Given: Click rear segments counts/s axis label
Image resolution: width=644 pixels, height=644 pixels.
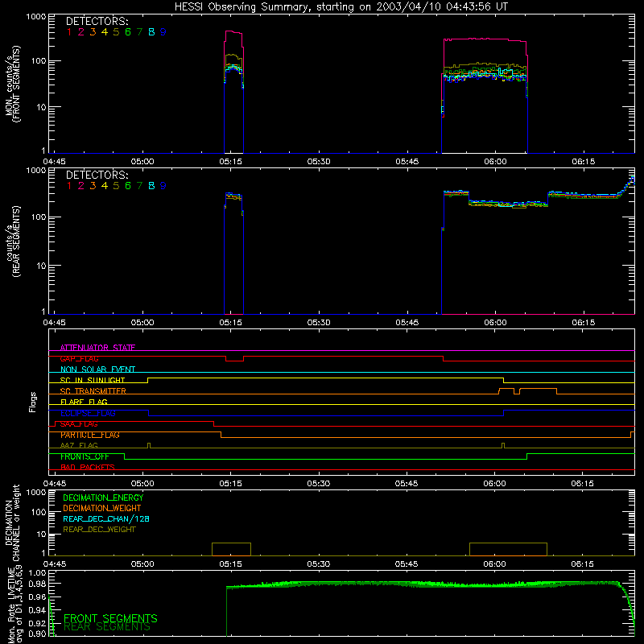Looking at the screenshot, I should pyautogui.click(x=13, y=242).
